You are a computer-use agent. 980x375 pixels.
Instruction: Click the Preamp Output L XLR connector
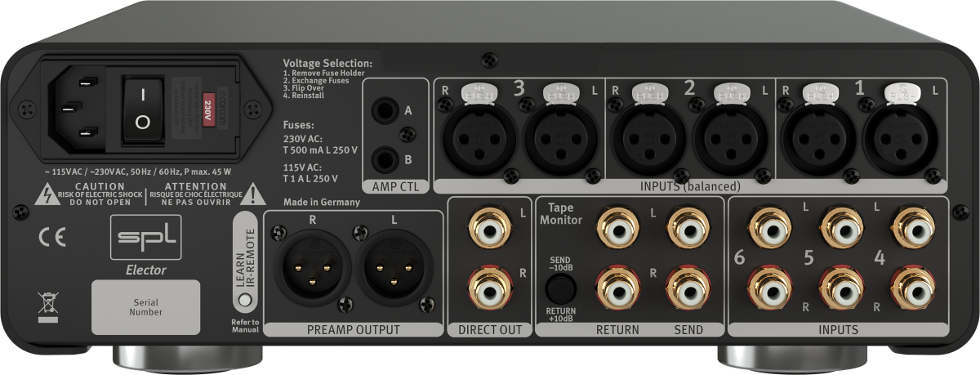tap(394, 270)
